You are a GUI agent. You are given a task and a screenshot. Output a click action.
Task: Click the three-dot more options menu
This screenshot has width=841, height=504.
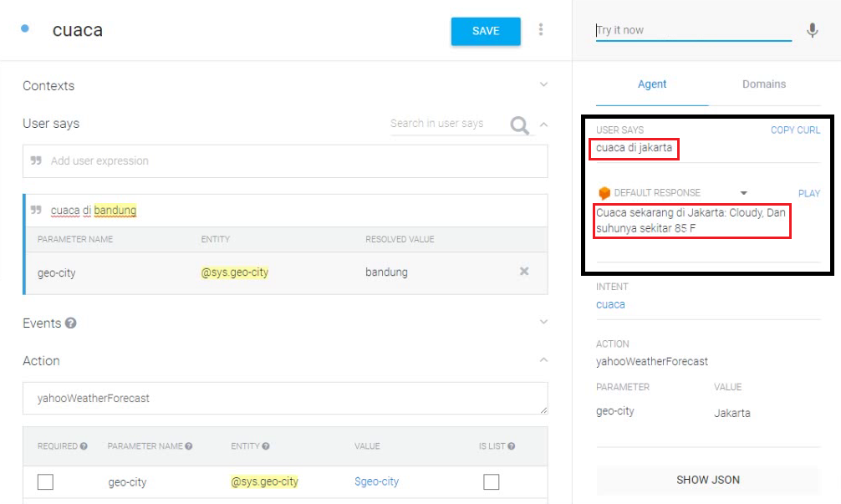pyautogui.click(x=541, y=29)
